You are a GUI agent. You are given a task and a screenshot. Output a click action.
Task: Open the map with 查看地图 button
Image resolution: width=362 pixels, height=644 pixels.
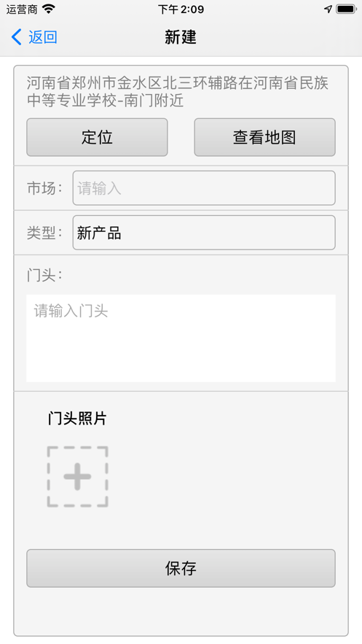point(265,137)
